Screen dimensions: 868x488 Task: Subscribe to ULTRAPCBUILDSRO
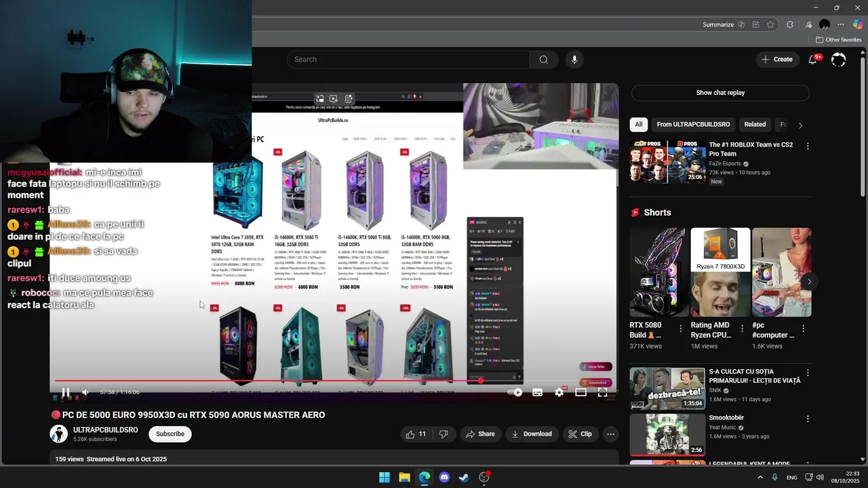(x=170, y=434)
